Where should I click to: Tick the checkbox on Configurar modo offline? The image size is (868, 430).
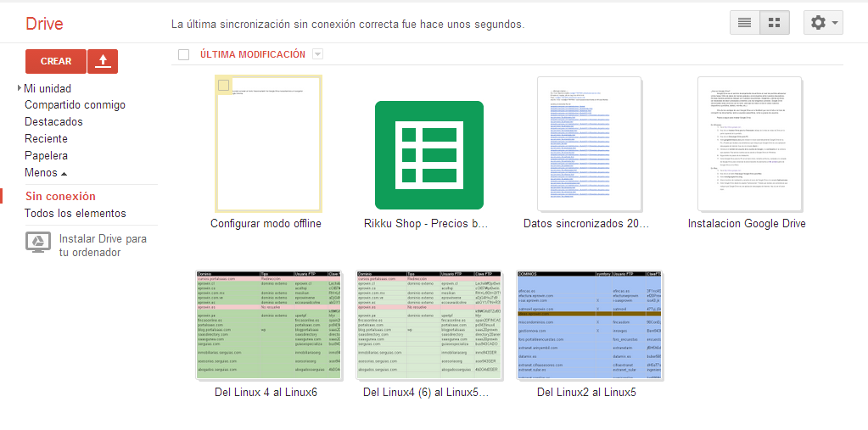pyautogui.click(x=224, y=86)
